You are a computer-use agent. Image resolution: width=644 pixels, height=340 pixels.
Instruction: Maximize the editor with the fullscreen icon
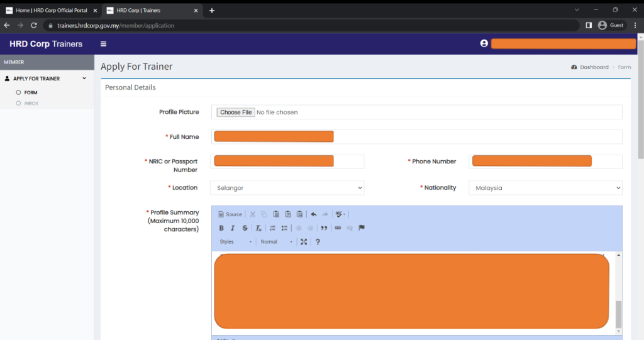pos(304,242)
